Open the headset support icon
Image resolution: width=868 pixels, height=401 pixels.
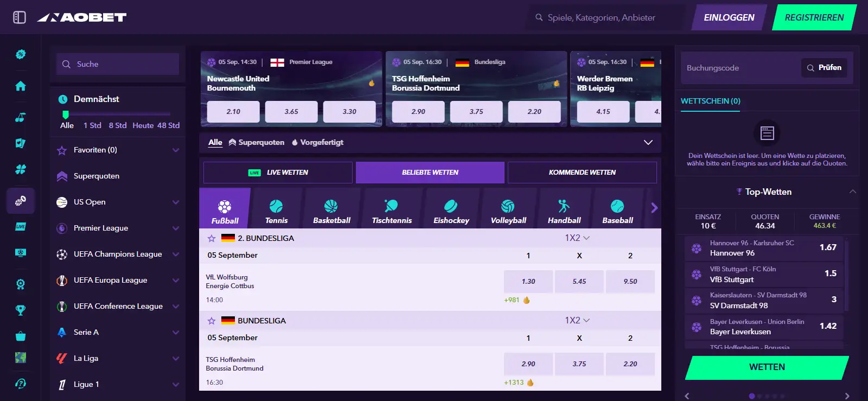[21, 384]
